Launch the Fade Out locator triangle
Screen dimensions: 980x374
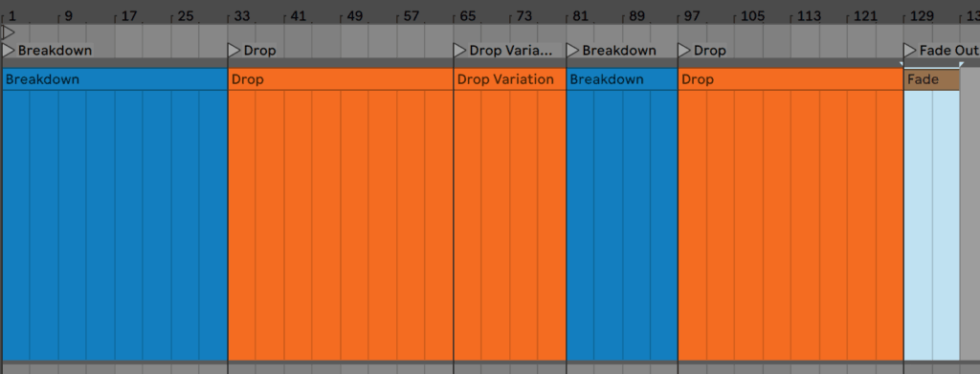coord(909,51)
